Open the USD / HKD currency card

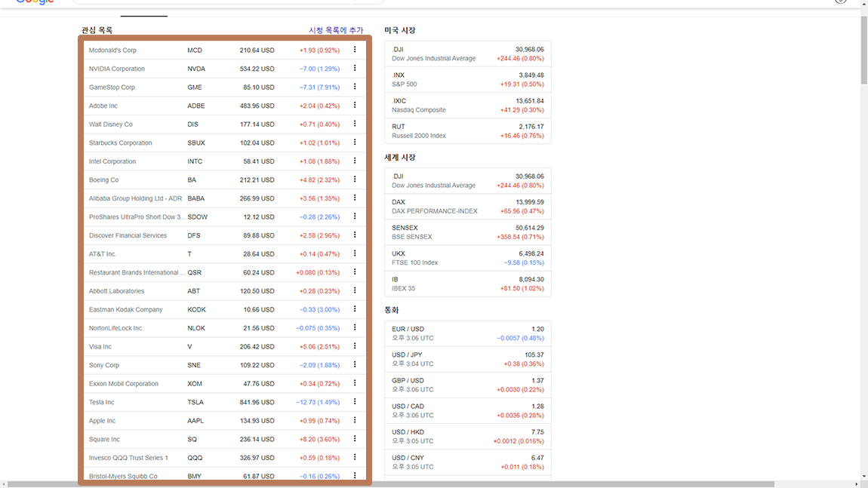tap(468, 437)
